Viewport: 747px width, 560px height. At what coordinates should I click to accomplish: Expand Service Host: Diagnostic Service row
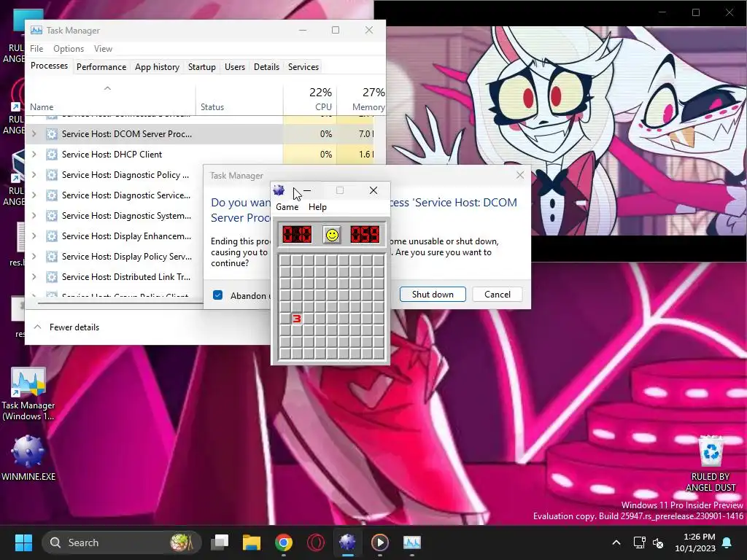point(34,195)
